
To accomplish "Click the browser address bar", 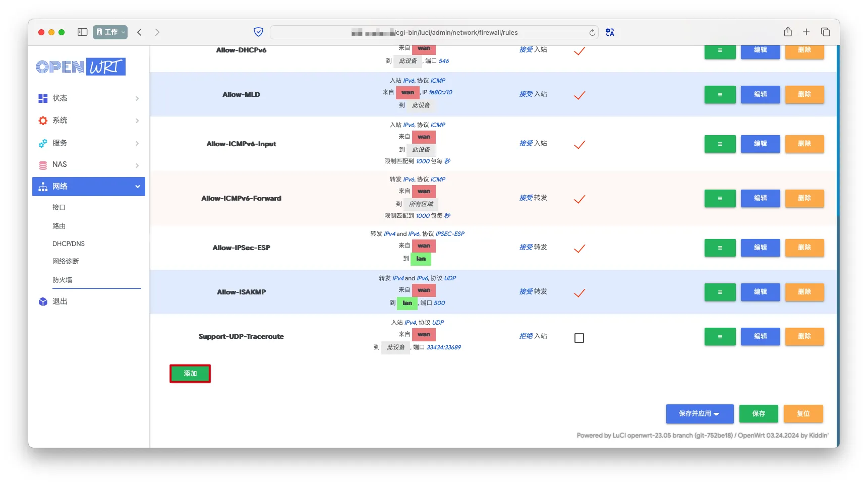I will point(434,33).
